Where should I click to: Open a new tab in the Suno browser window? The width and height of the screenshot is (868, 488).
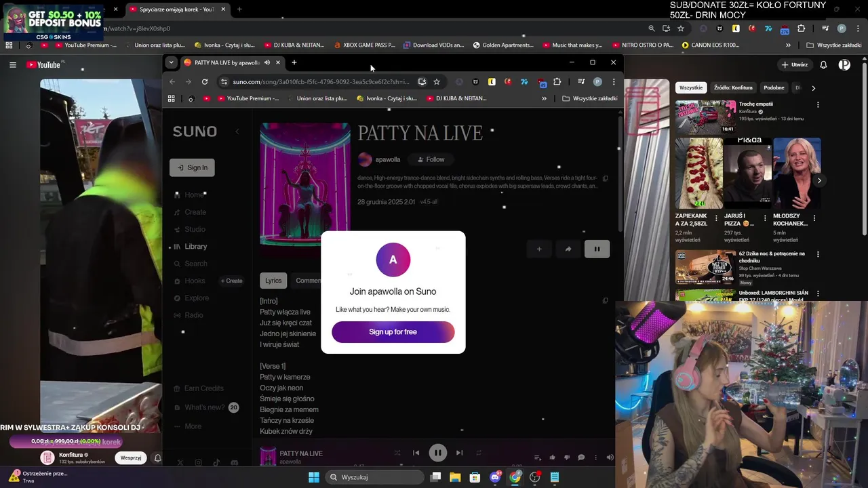pos(294,62)
